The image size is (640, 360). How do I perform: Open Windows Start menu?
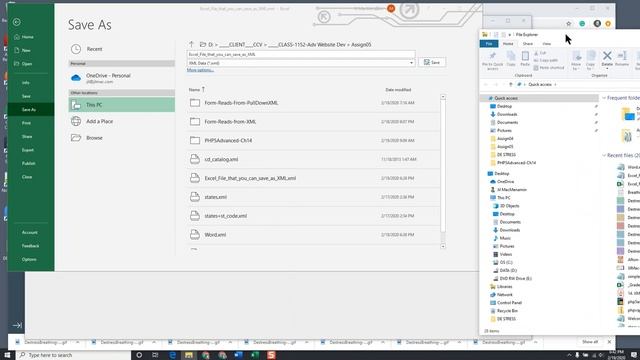7,355
